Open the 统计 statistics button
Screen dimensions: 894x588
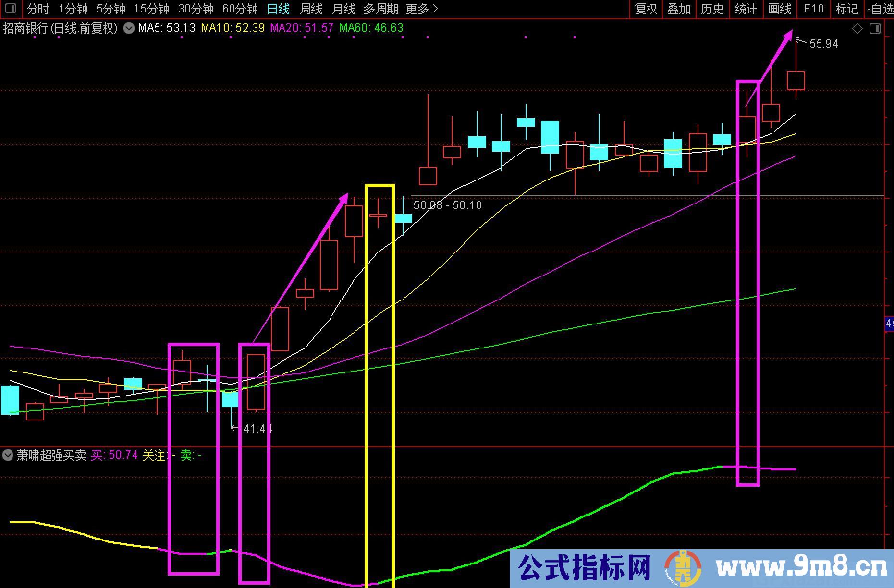tap(746, 9)
